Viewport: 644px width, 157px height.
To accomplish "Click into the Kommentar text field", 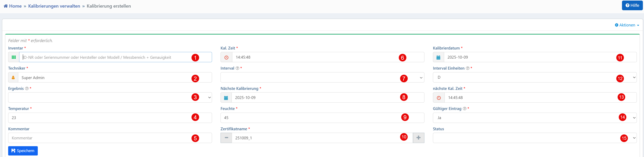I will (100, 138).
